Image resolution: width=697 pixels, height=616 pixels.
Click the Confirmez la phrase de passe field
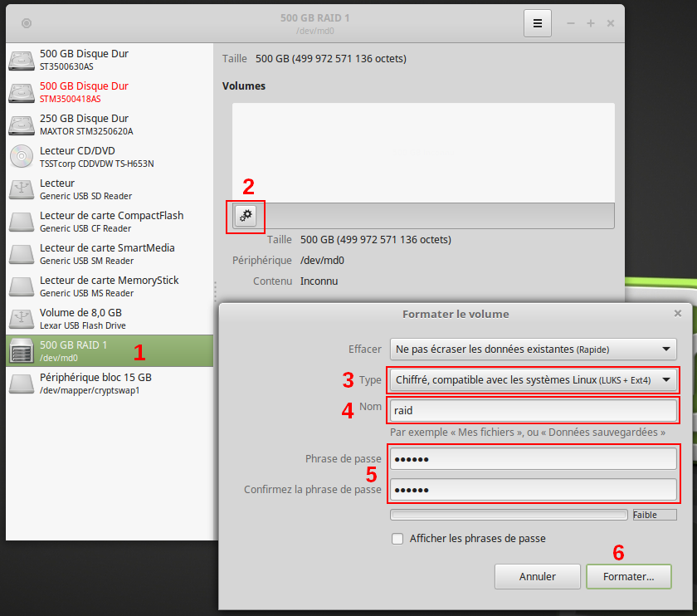pos(534,490)
